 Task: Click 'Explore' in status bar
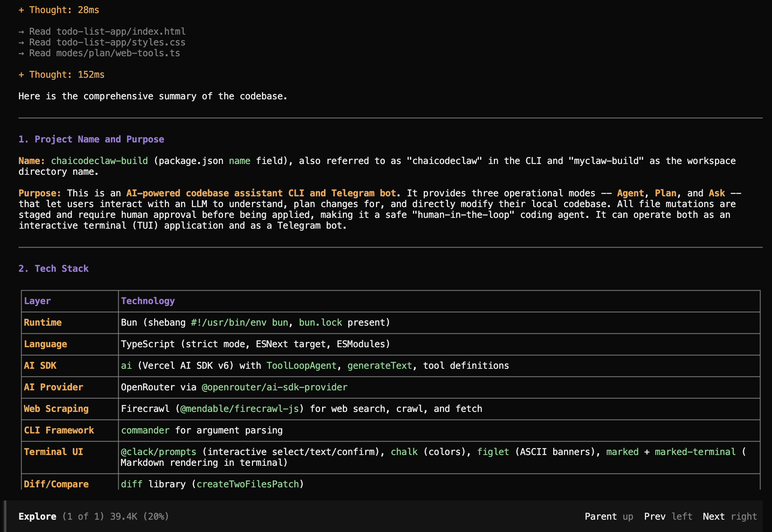click(x=37, y=517)
